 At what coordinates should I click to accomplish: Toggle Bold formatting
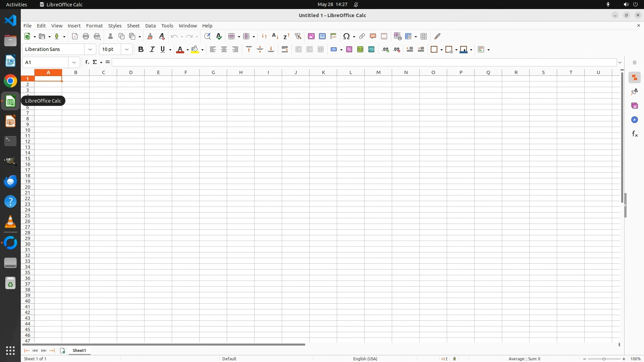[141, 50]
